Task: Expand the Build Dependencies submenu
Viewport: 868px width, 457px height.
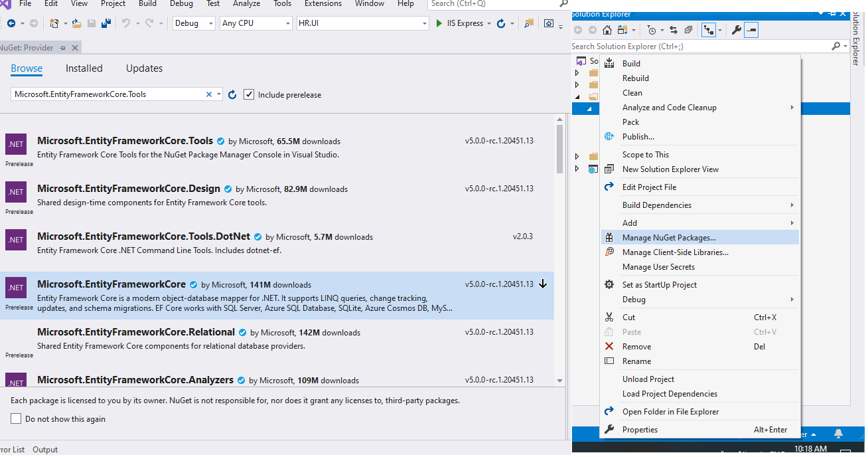Action: click(x=792, y=205)
